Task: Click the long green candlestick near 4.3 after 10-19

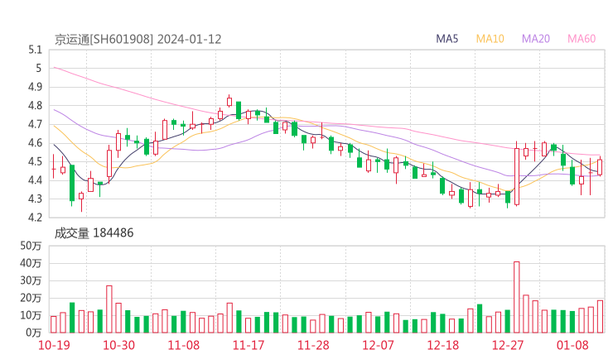Action: [x=72, y=183]
